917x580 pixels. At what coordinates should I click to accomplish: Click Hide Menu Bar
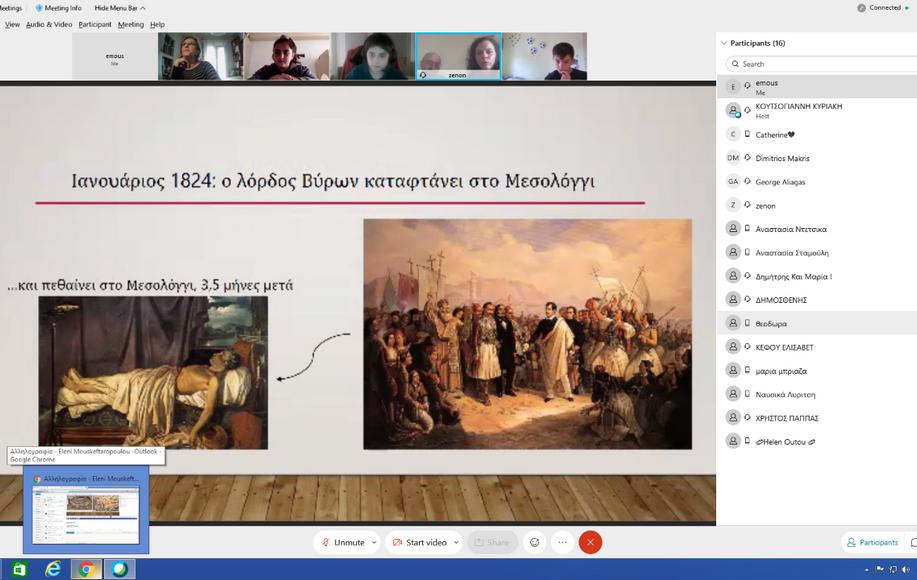[x=120, y=8]
